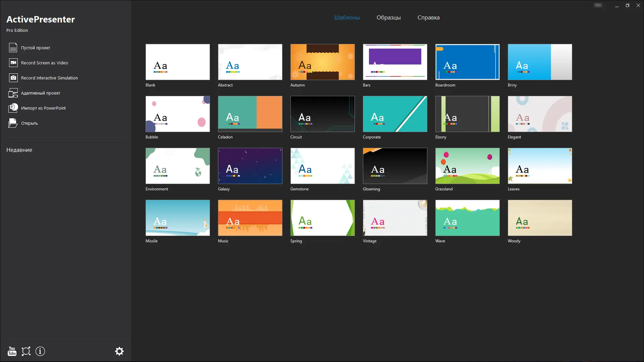Click the Record Interactive Simulation camera icon
This screenshot has width=644, height=362.
point(13,78)
